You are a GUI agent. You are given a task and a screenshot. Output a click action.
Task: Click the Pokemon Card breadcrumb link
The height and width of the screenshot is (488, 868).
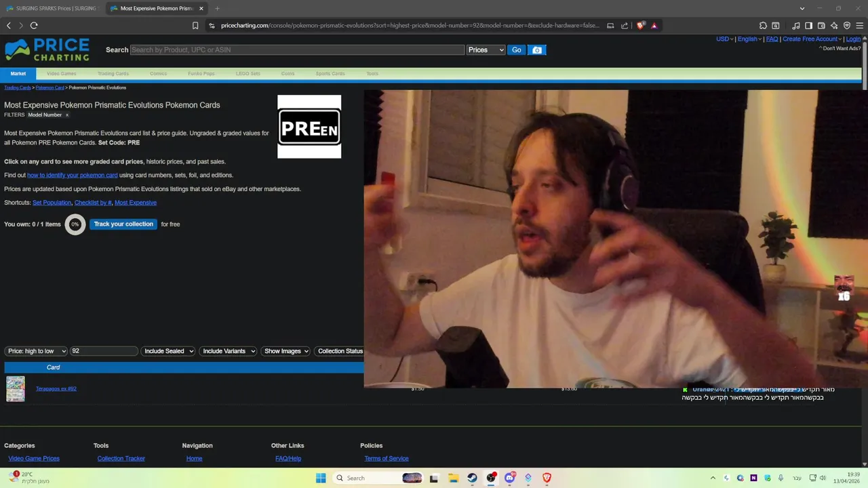pos(50,87)
